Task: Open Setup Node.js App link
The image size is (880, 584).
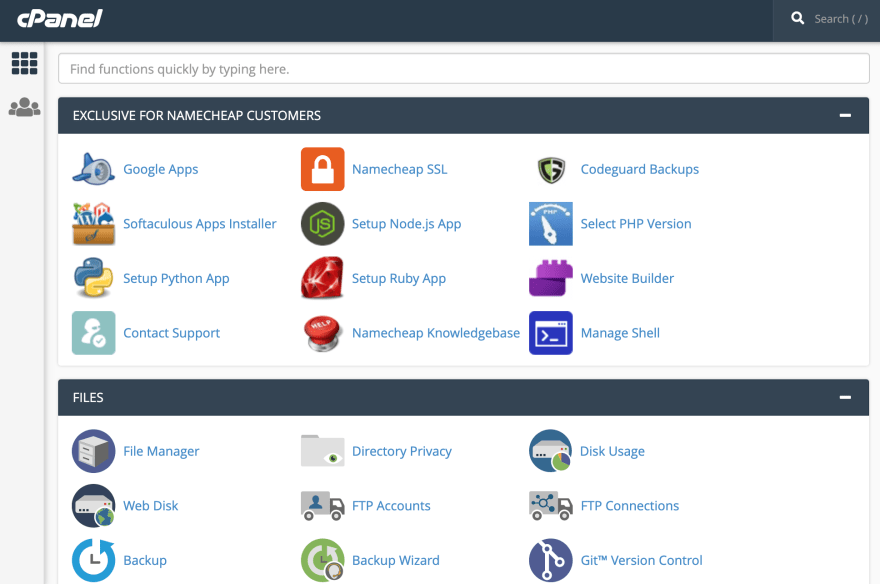Action: [406, 224]
